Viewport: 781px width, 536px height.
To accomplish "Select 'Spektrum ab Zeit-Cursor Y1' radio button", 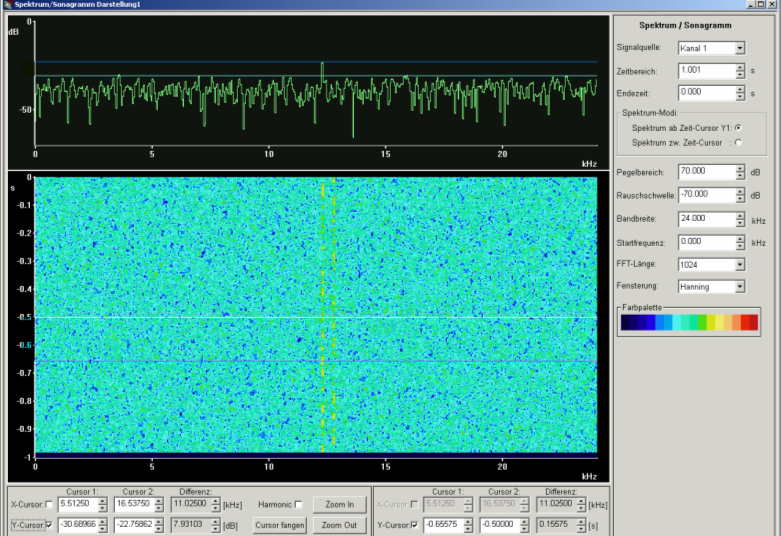I will click(738, 128).
